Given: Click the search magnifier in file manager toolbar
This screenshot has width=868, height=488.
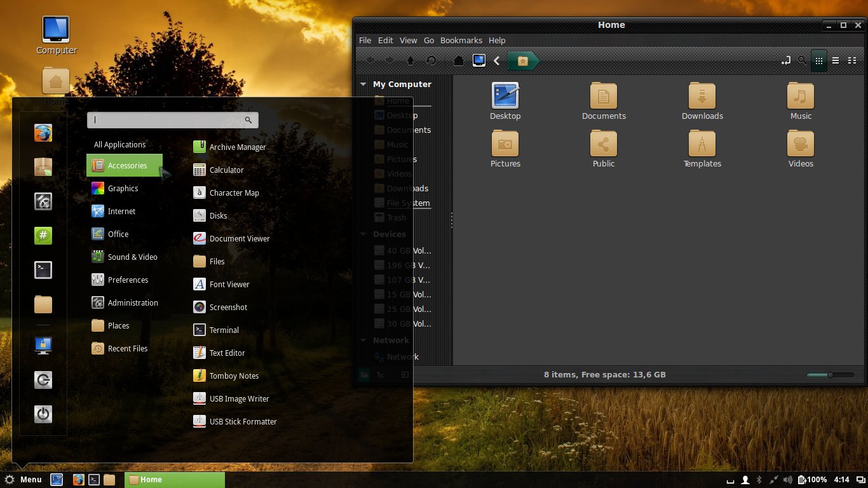Looking at the screenshot, I should coord(803,61).
